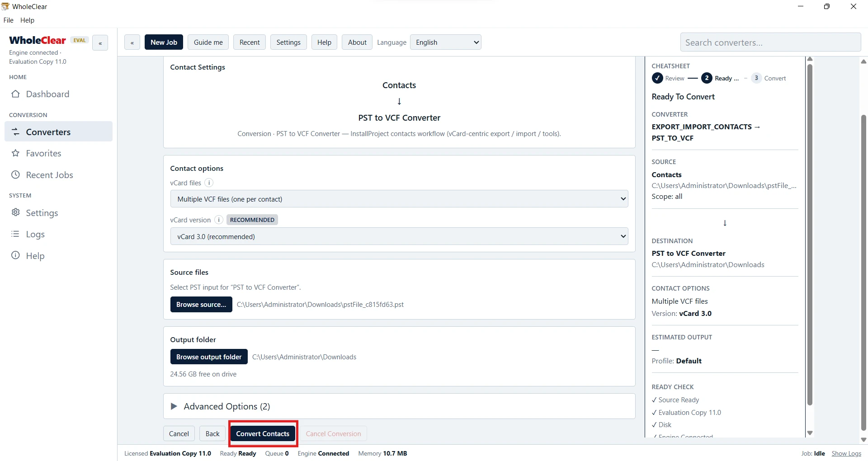Screen dimensions: 868x461
Task: Click the RECOMMENDED badge
Action: point(252,220)
